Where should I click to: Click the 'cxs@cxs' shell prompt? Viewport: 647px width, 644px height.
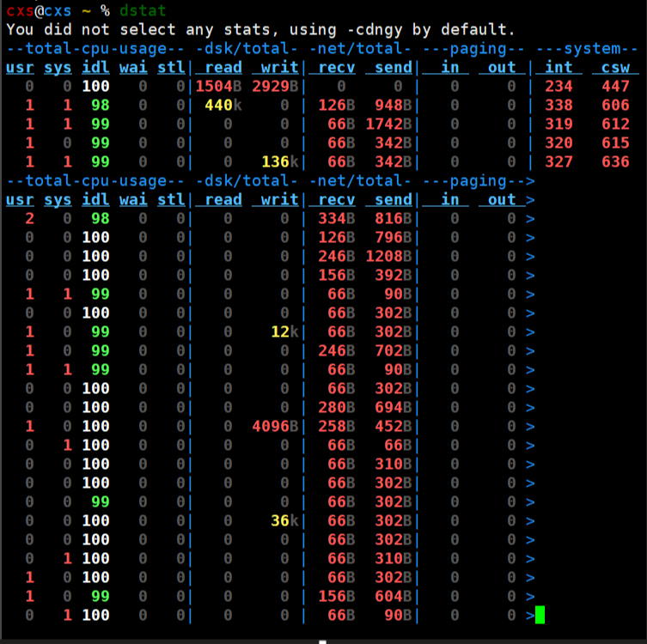(39, 10)
